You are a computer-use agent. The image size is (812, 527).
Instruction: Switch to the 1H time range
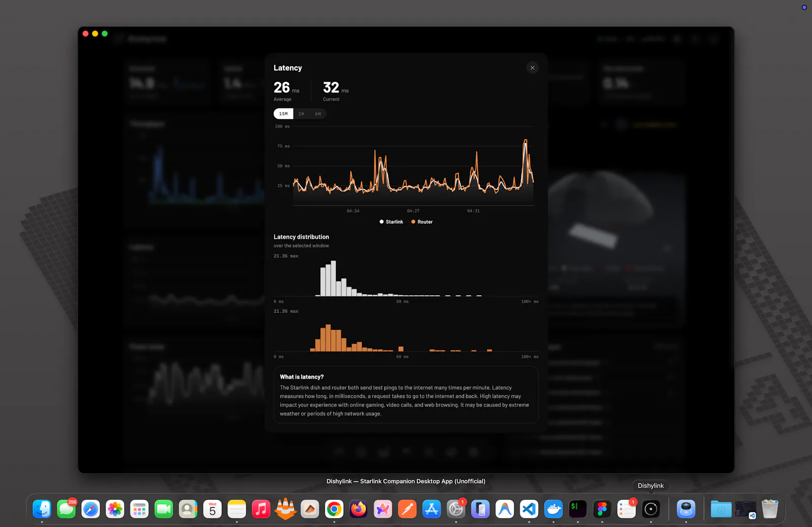pos(301,114)
